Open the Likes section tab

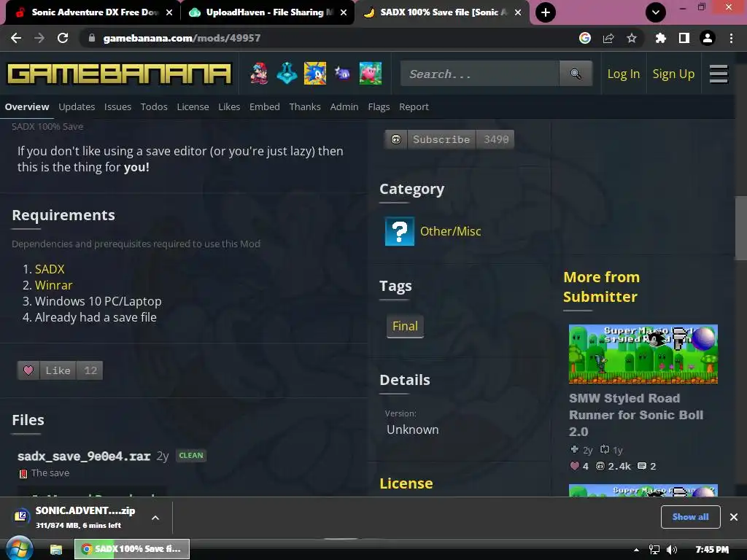click(229, 107)
